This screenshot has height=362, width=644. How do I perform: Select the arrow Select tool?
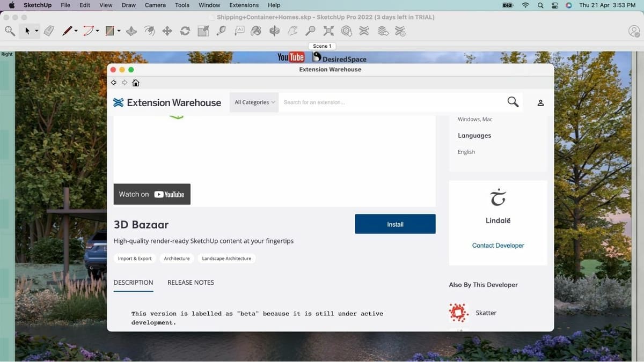pos(27,31)
